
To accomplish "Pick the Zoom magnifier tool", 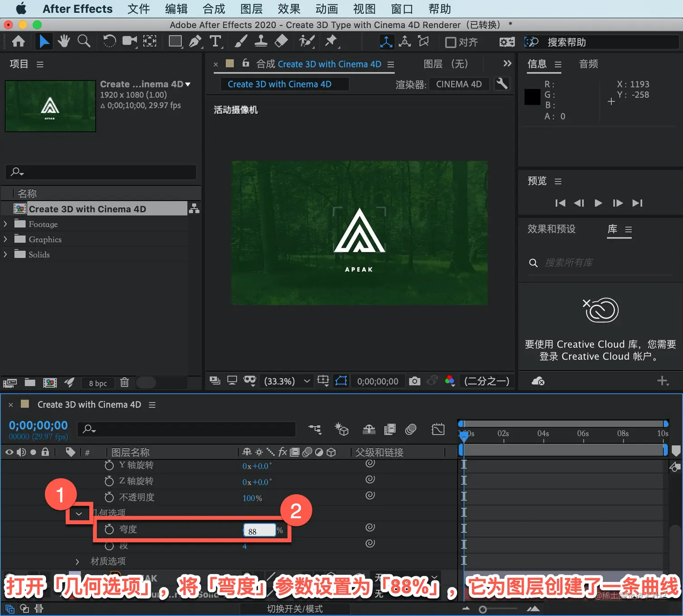I will (x=84, y=42).
